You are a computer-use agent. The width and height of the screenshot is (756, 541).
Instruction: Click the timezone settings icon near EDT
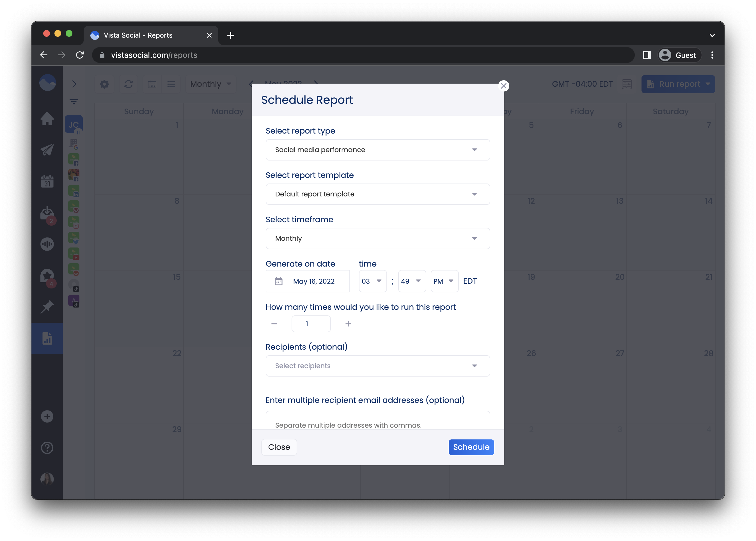626,84
